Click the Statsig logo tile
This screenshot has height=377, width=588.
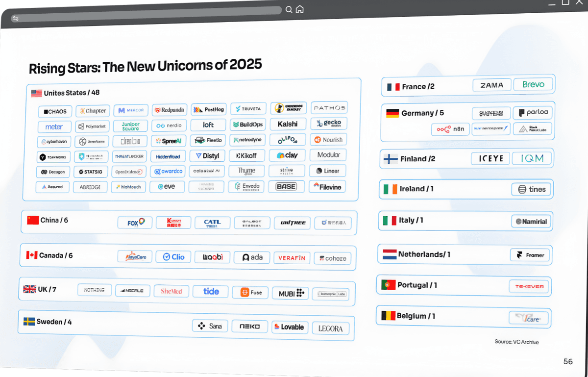(91, 172)
